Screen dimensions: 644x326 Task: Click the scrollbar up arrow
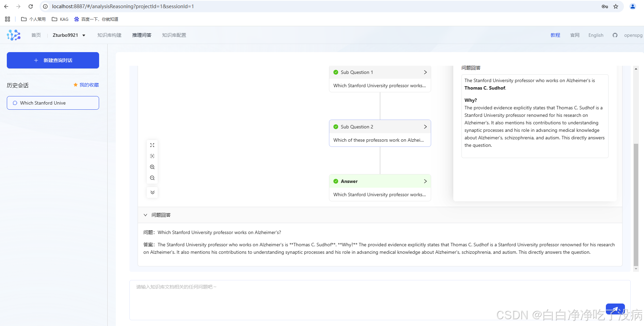click(x=636, y=69)
